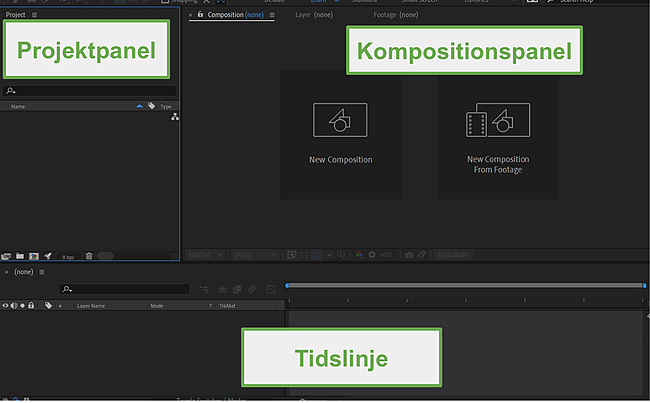Screen dimensions: 650x403
Task: Click the Project panel search field
Action: tap(90, 90)
